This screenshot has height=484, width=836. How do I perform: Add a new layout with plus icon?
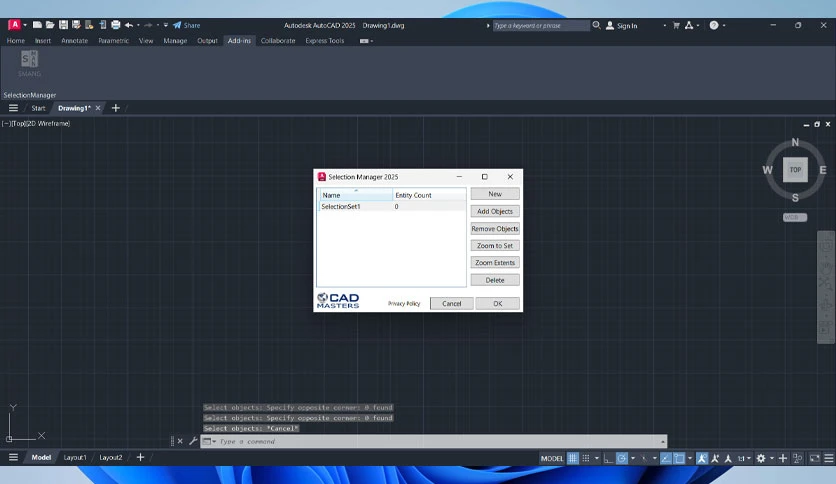point(140,457)
